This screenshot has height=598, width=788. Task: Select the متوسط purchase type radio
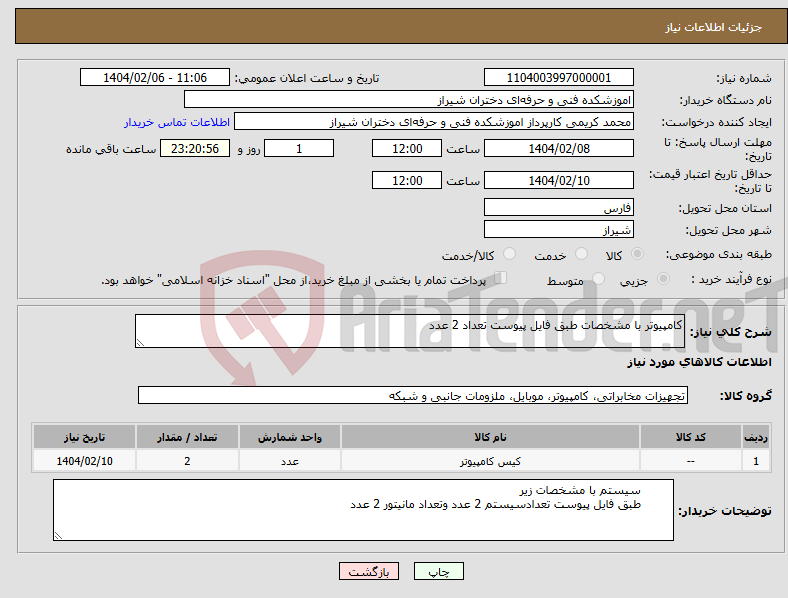tap(598, 278)
